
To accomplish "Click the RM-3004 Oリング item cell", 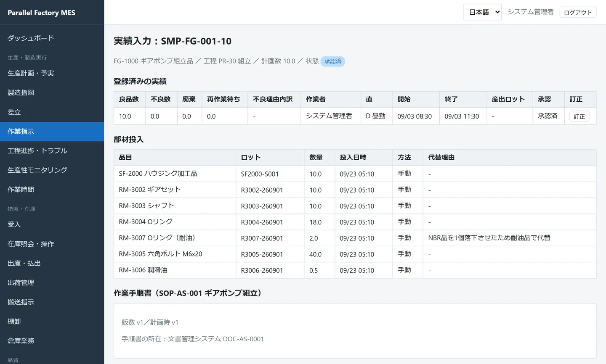I will click(175, 222).
